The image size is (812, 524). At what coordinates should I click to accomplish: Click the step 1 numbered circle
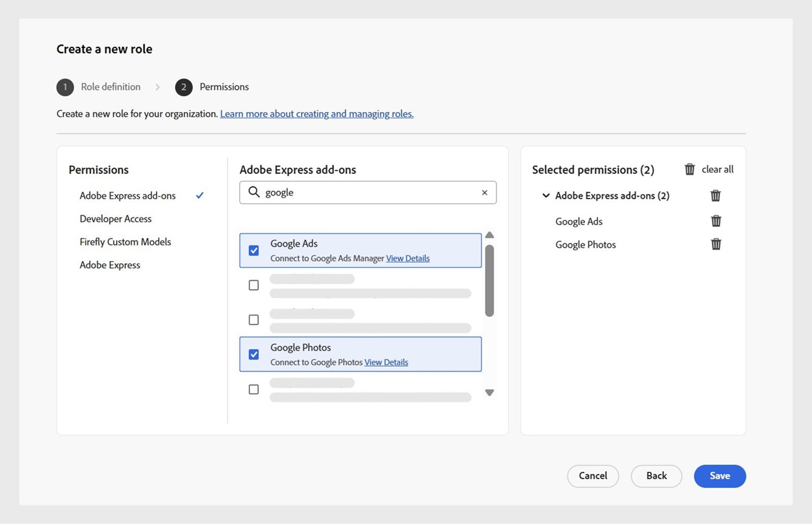pos(65,87)
